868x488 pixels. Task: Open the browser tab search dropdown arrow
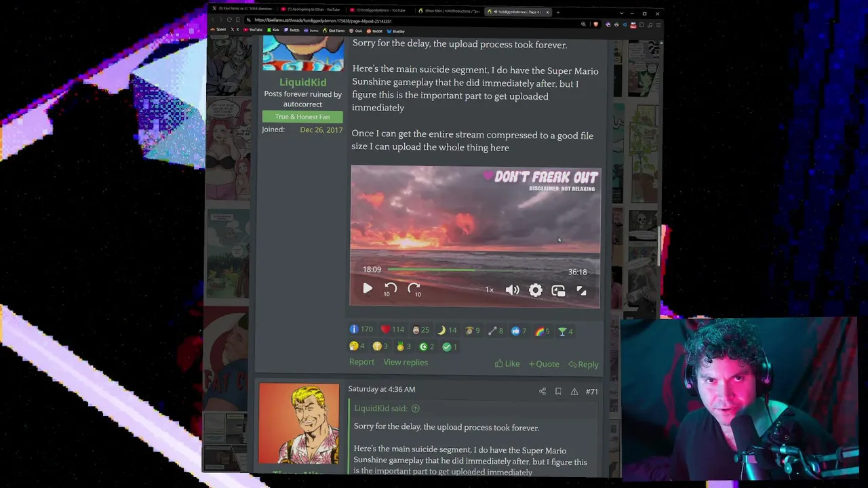(621, 13)
